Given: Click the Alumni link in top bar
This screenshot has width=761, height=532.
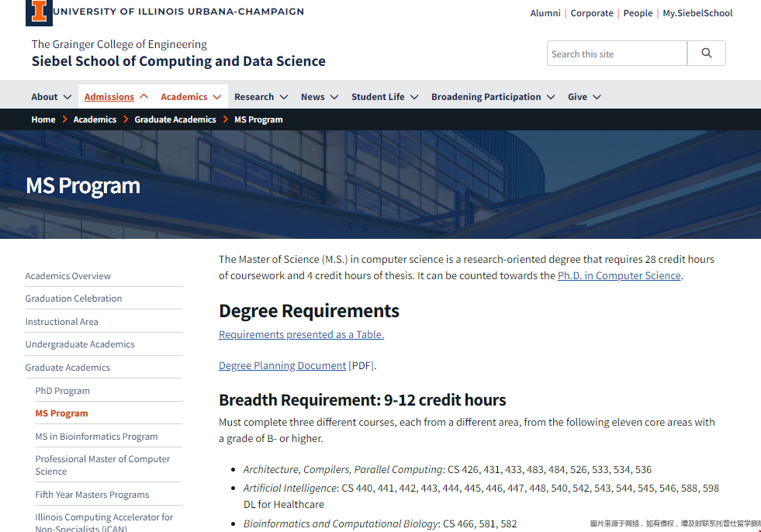Looking at the screenshot, I should point(545,13).
